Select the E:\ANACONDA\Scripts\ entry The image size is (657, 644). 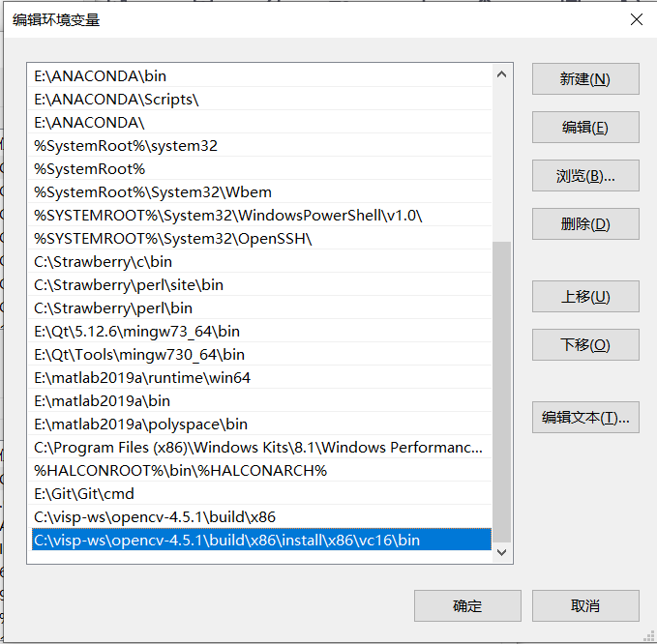coord(259,100)
